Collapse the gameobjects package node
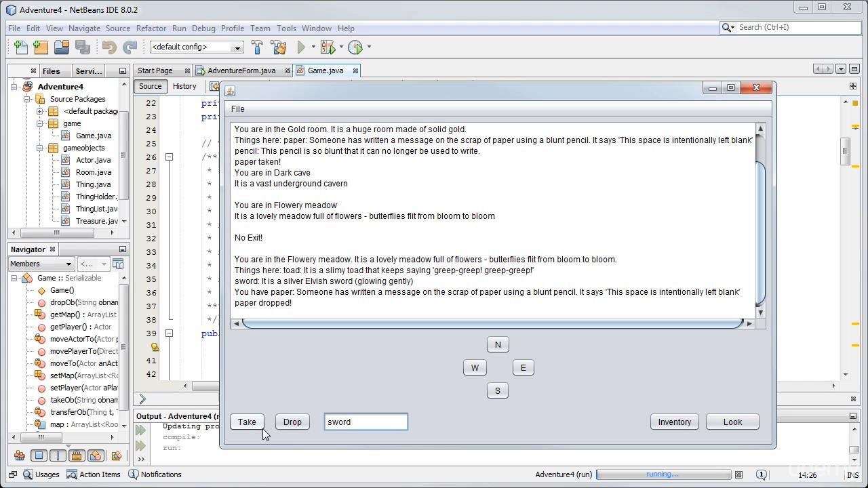 click(39, 148)
